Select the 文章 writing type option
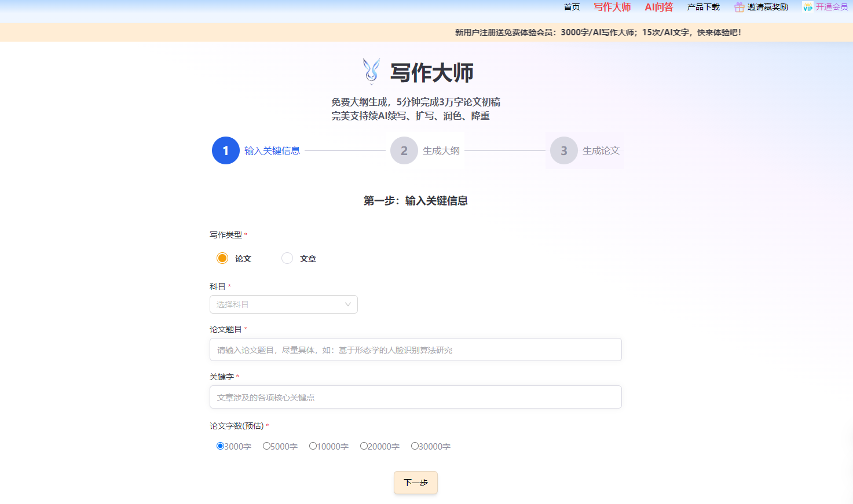Viewport: 853px width, 504px height. point(287,258)
